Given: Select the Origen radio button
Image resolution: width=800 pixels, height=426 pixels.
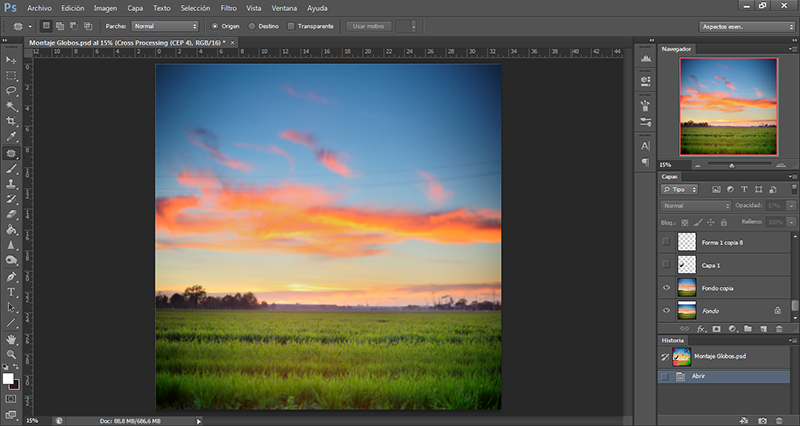Looking at the screenshot, I should point(215,26).
